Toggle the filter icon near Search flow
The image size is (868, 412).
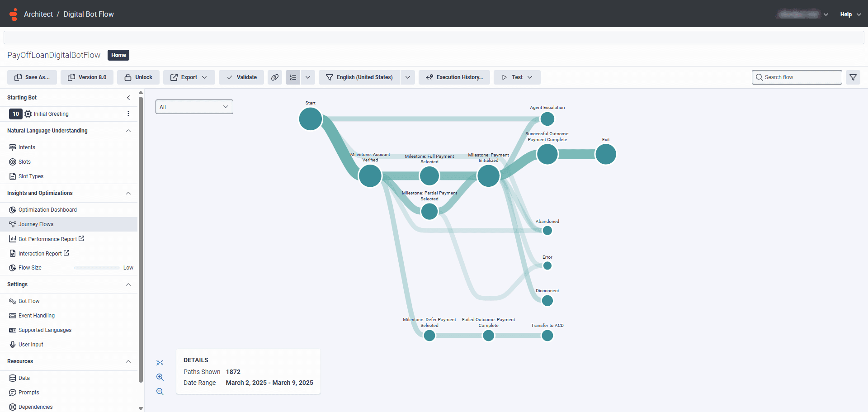(854, 77)
